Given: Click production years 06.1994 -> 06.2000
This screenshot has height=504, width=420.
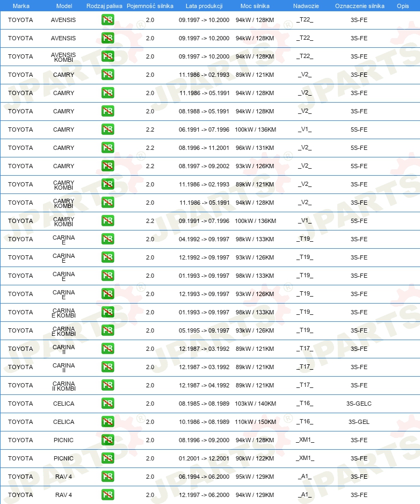Looking at the screenshot, I should click(x=204, y=477).
